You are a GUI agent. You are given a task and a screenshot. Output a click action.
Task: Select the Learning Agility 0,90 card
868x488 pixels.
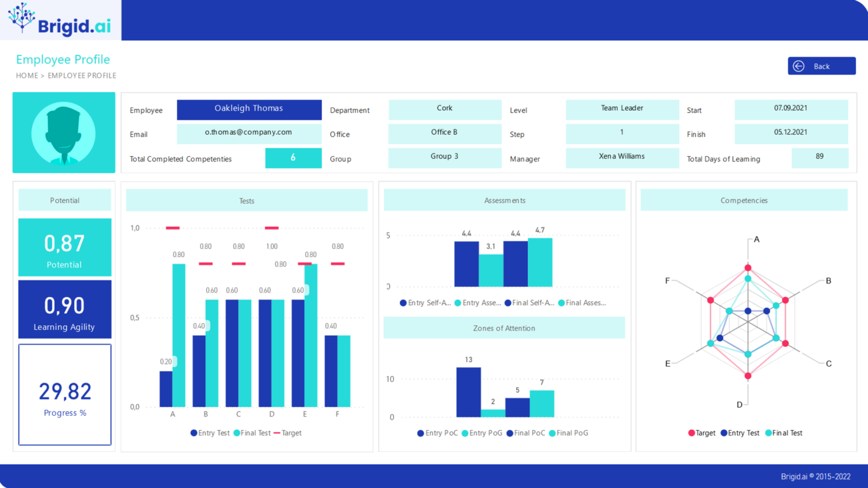(65, 310)
